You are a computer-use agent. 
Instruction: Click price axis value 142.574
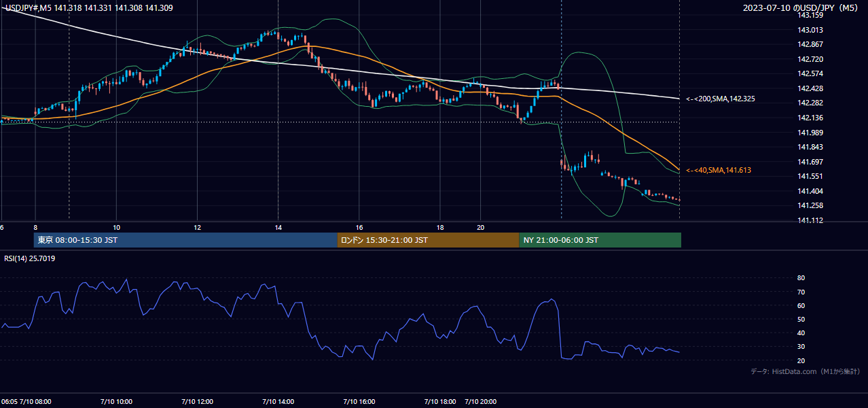coord(810,73)
